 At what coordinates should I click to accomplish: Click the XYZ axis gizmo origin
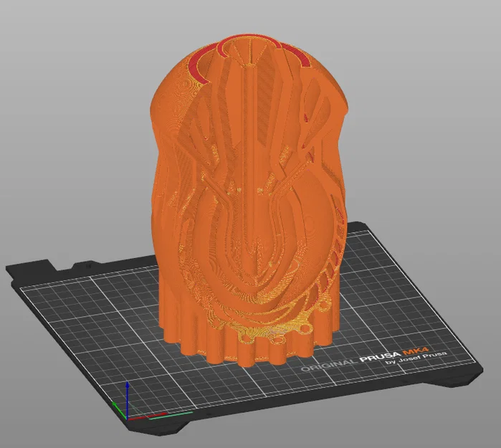pyautogui.click(x=127, y=418)
